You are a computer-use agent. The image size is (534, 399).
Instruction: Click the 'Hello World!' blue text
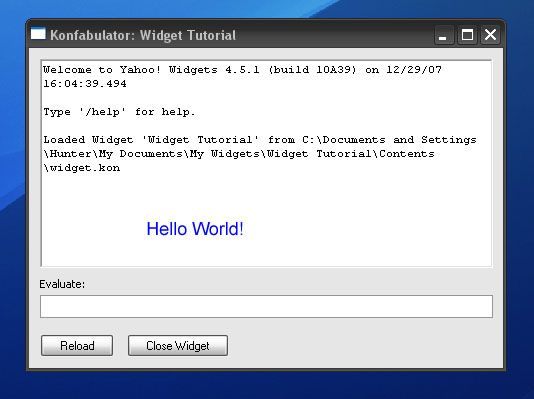(195, 229)
